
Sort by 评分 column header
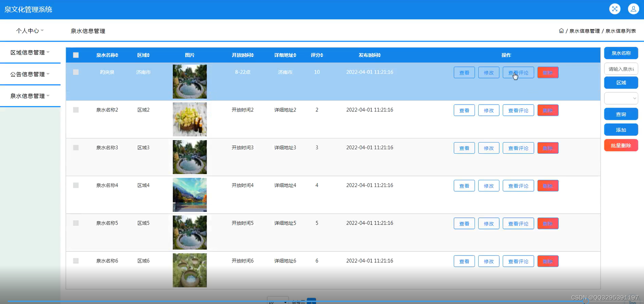(317, 55)
